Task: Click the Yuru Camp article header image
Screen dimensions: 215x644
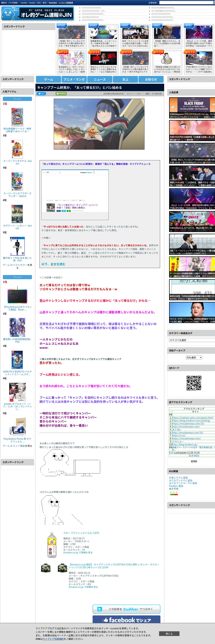Action: tap(99, 124)
